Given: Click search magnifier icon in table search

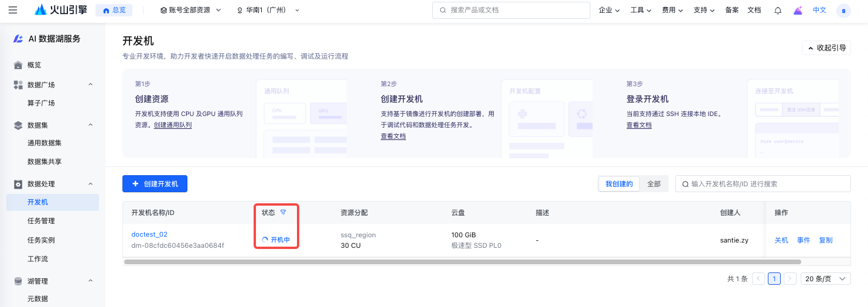Looking at the screenshot, I should 685,184.
